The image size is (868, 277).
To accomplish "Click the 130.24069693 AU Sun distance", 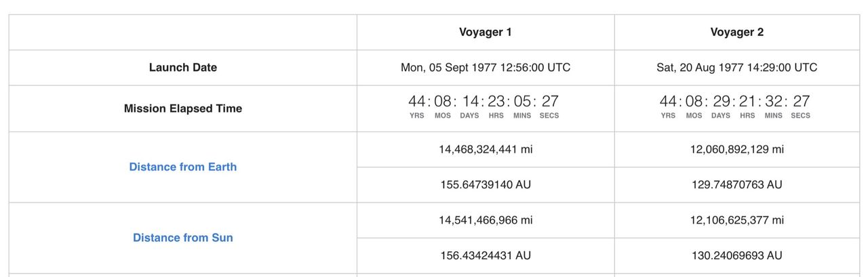I will click(x=737, y=255).
